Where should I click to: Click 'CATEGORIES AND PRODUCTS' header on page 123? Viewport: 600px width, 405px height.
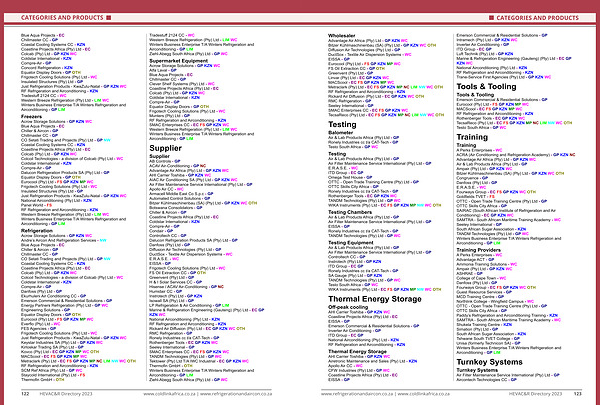(x=537, y=18)
